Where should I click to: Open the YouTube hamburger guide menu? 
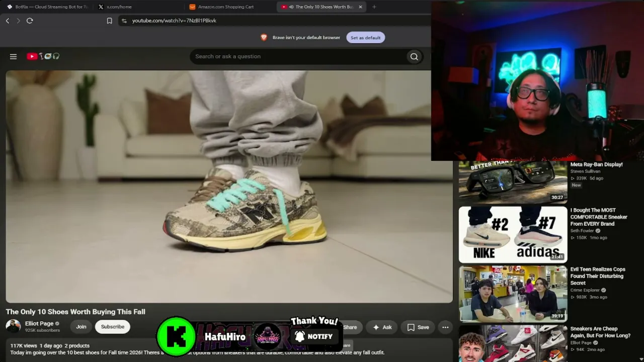coord(14,56)
